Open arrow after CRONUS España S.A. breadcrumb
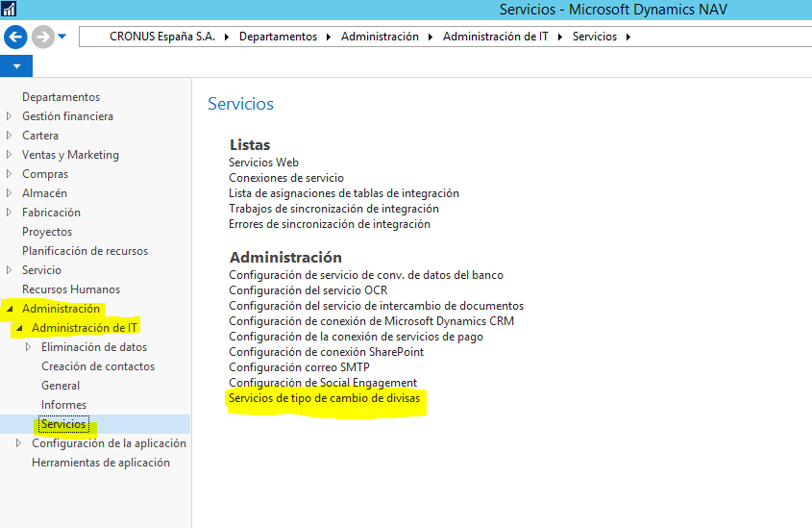Image resolution: width=812 pixels, height=528 pixels. [227, 37]
